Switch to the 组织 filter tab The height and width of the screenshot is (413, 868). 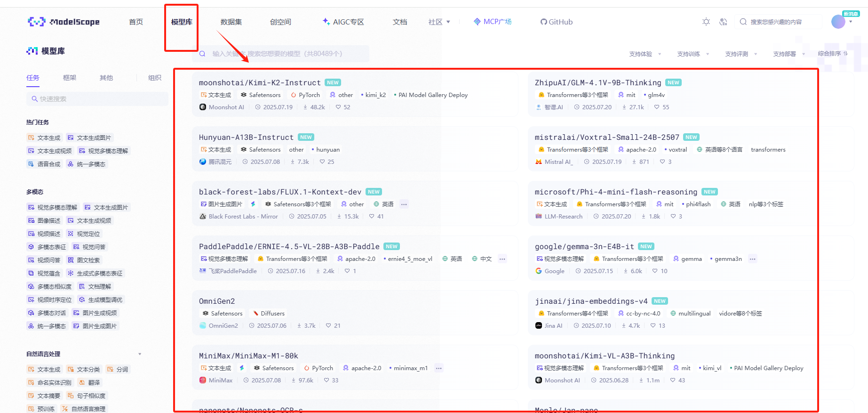155,78
